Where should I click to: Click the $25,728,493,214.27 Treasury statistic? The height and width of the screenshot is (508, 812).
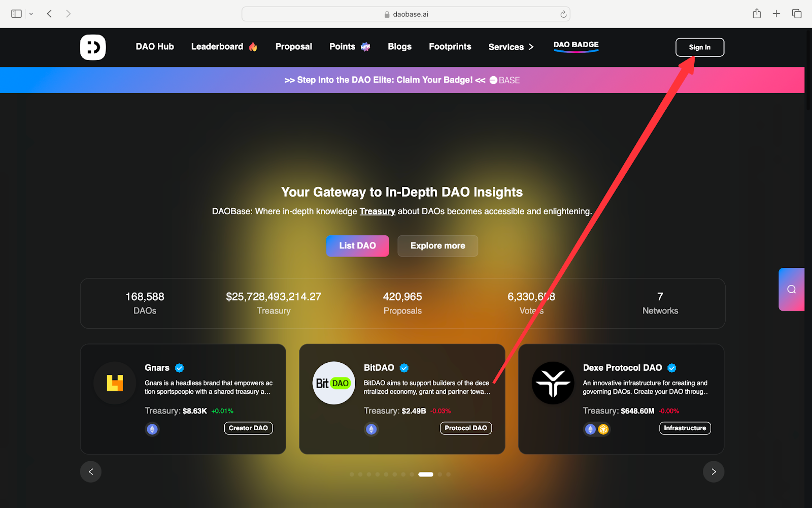[x=274, y=303]
